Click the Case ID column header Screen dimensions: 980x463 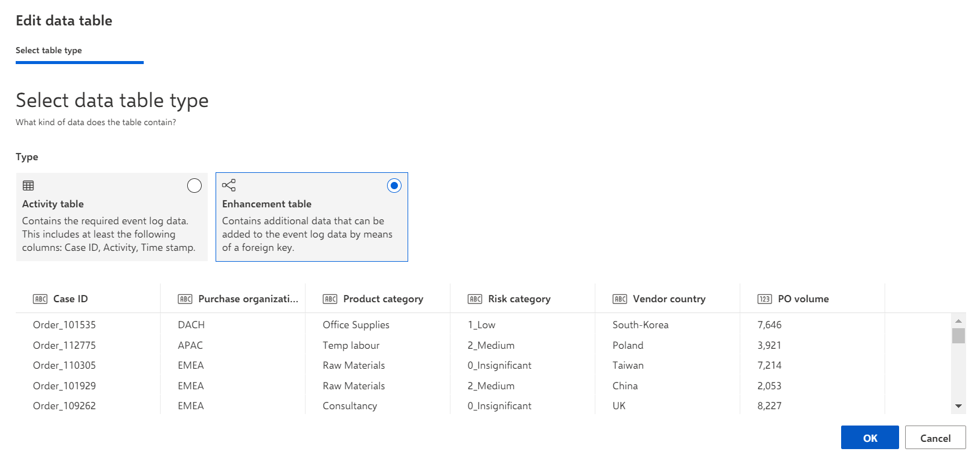coord(88,299)
